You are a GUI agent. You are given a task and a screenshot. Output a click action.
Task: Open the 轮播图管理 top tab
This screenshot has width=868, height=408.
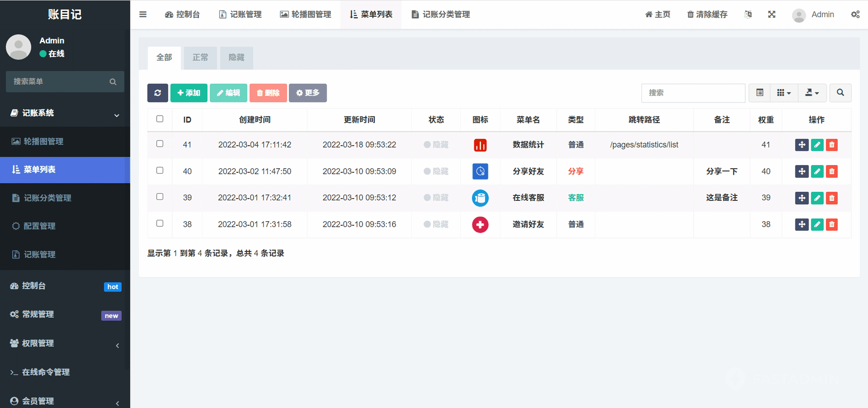pyautogui.click(x=305, y=15)
